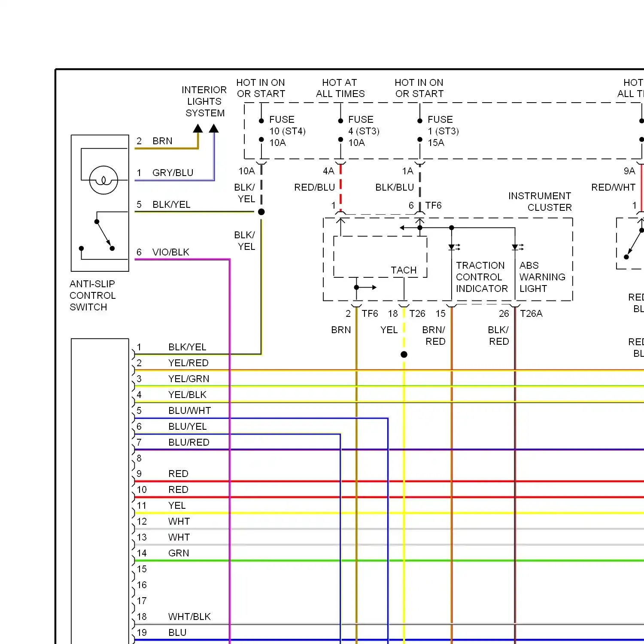The height and width of the screenshot is (644, 644).
Task: Click the unused pin number 16
Action: point(142,585)
